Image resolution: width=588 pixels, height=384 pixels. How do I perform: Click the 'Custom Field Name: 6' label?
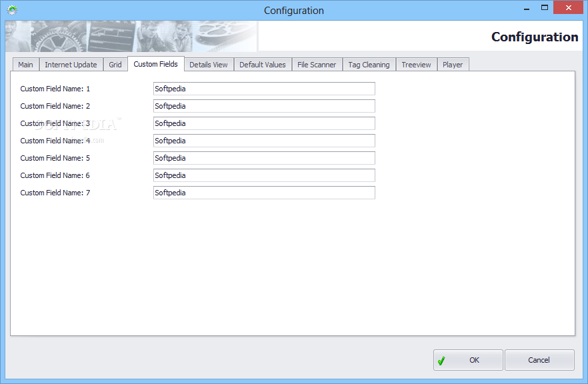[x=55, y=175]
